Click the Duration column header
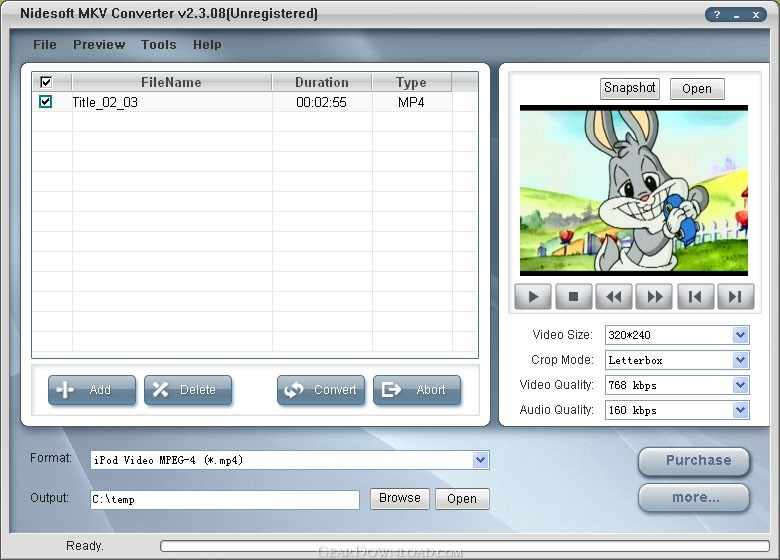This screenshot has width=780, height=560. point(322,82)
